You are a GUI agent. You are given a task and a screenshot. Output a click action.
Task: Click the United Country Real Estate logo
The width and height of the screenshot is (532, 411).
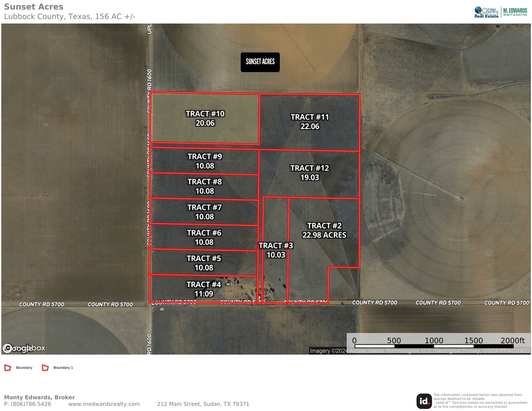pos(486,12)
